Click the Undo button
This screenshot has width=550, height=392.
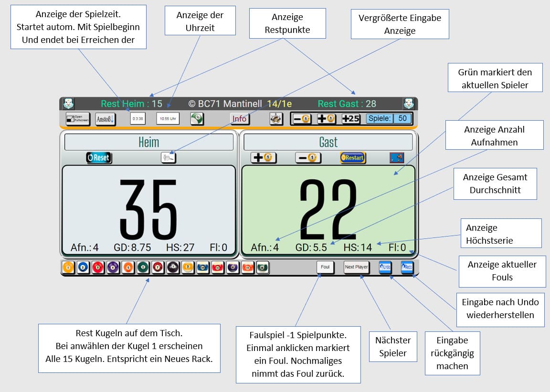[x=385, y=267]
